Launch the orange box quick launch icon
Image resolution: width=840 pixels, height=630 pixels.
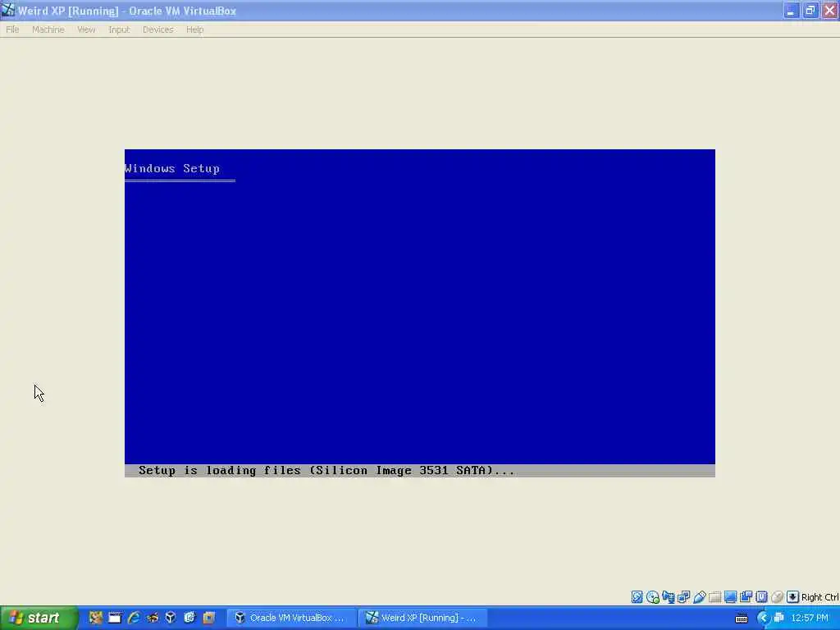208,618
